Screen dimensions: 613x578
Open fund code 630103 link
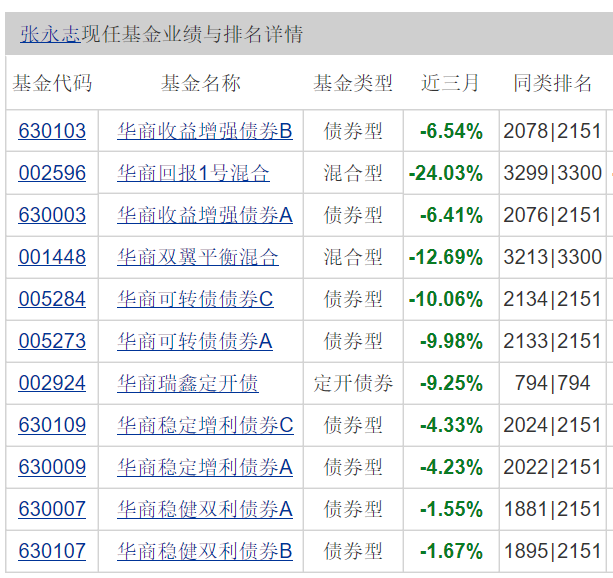coord(52,131)
